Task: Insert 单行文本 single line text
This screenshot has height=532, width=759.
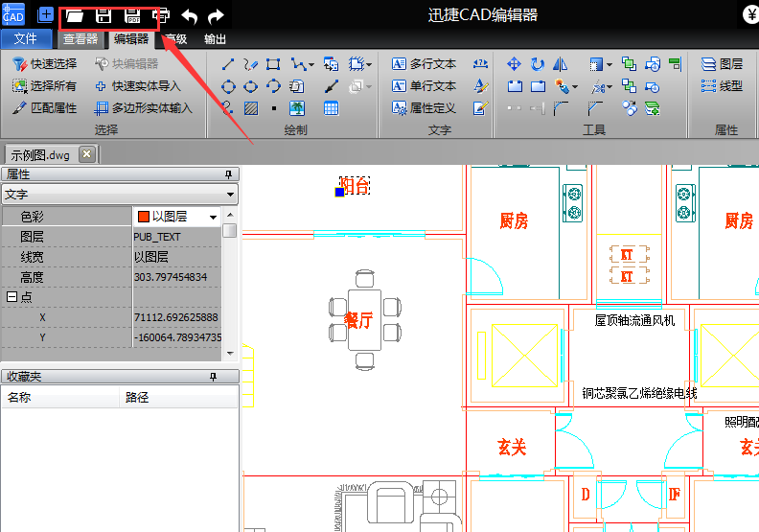Action: [x=424, y=86]
